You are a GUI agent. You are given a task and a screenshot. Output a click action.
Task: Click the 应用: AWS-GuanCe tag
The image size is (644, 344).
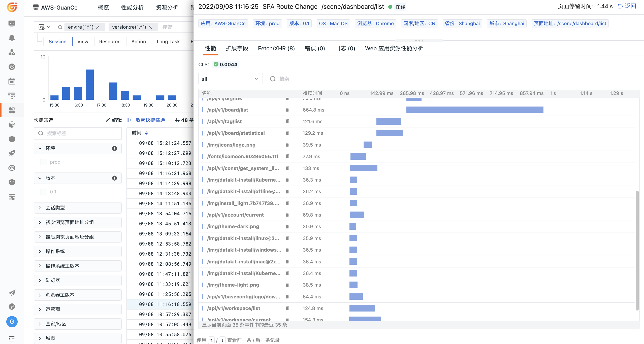(223, 23)
